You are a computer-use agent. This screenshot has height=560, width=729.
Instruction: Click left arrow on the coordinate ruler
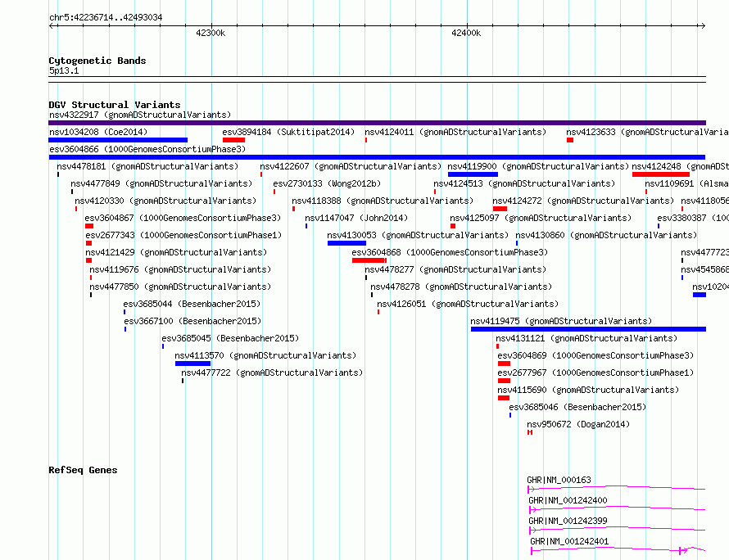tap(51, 25)
